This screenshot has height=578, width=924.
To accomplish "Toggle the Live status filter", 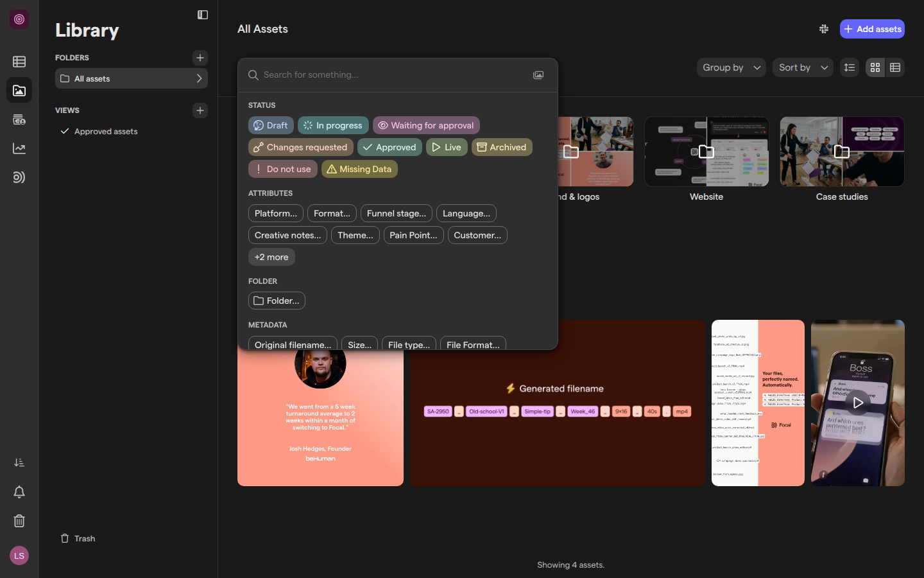I will click(x=447, y=147).
